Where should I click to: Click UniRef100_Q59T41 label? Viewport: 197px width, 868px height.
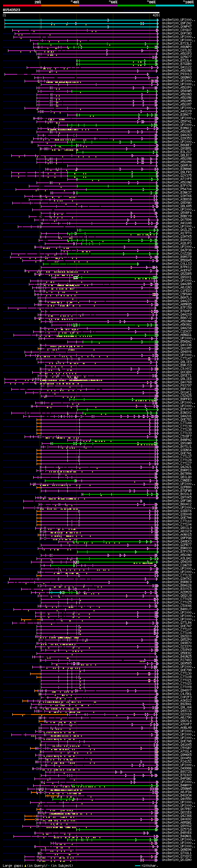pyautogui.click(x=177, y=121)
